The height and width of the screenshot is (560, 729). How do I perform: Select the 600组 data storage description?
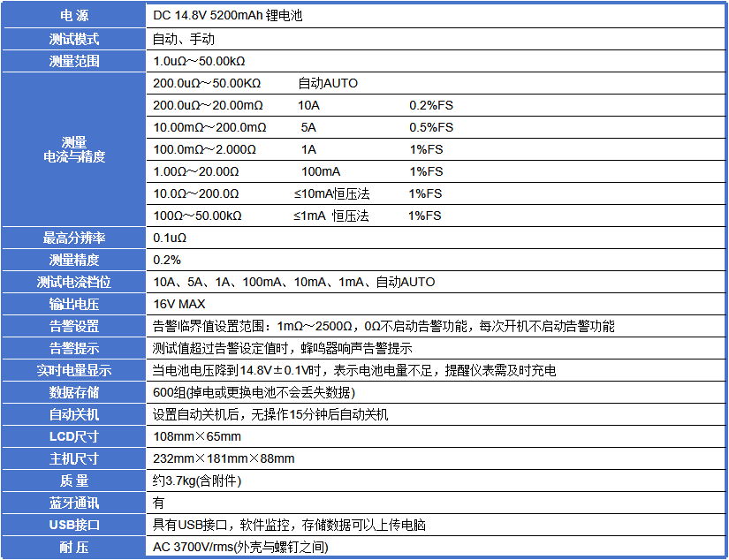[254, 392]
